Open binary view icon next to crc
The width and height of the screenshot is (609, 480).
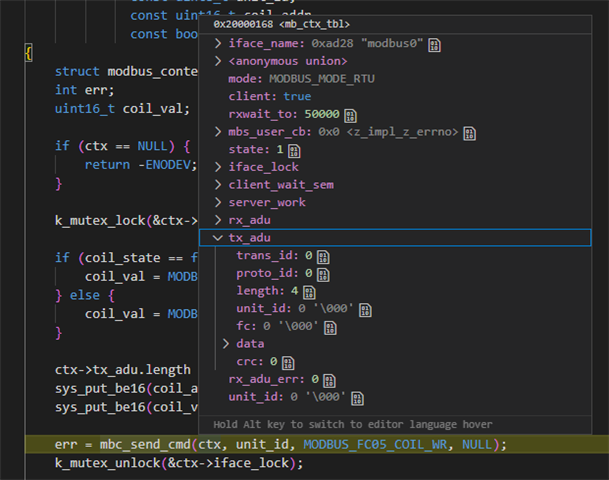[288, 363]
